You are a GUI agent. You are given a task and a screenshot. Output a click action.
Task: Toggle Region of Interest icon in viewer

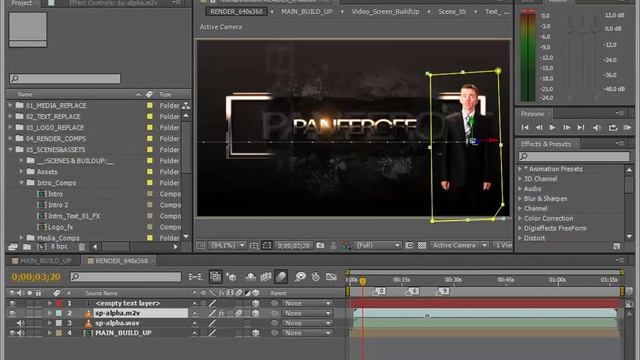[x=409, y=245]
